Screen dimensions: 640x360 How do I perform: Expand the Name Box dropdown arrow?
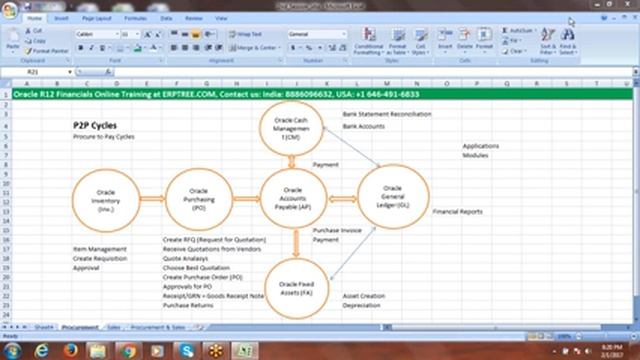coord(70,72)
